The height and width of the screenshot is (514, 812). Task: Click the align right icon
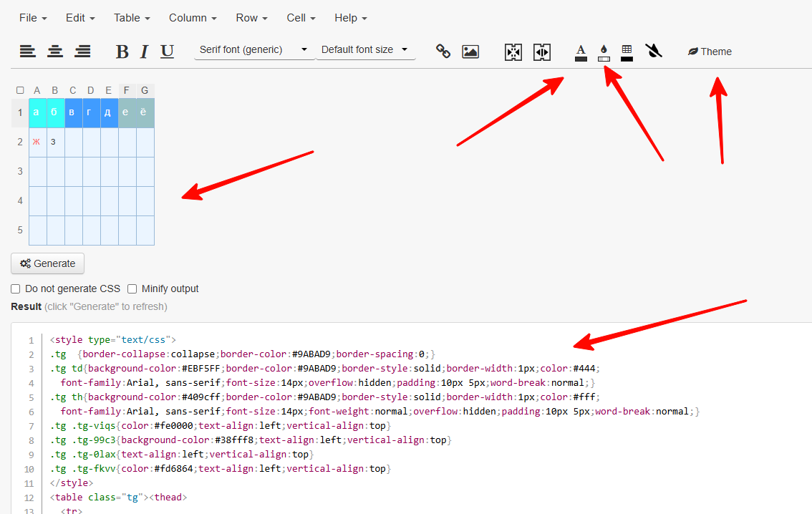(83, 51)
